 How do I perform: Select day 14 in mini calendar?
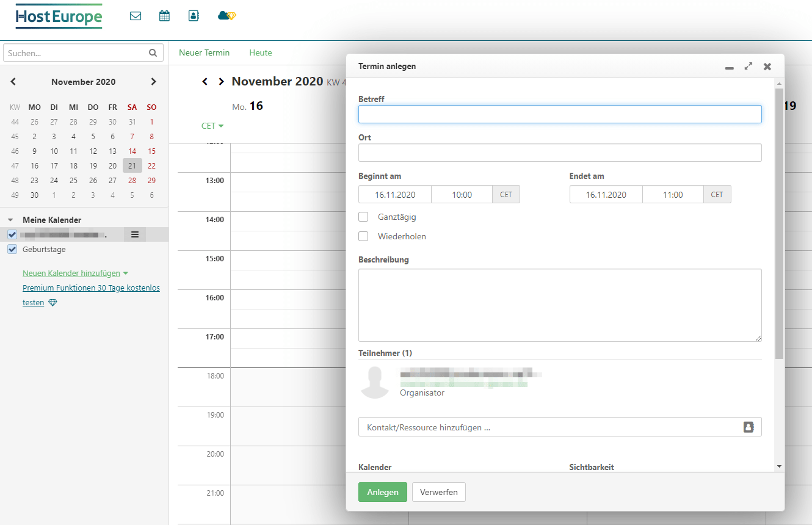pos(132,151)
